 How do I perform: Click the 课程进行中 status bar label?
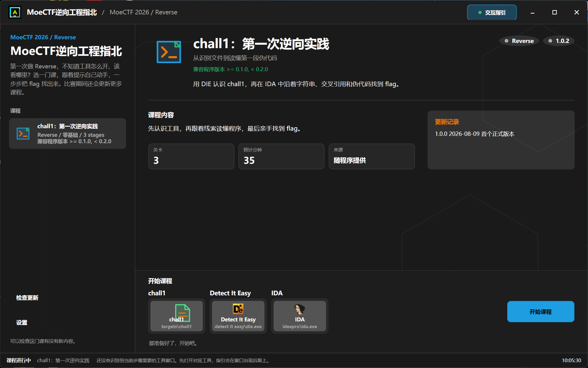click(19, 360)
